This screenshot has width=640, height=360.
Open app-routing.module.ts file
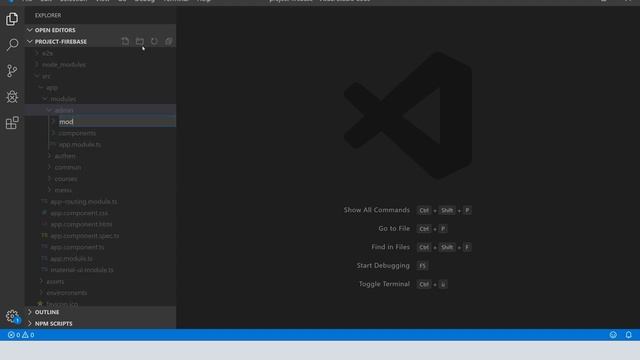coord(84,202)
